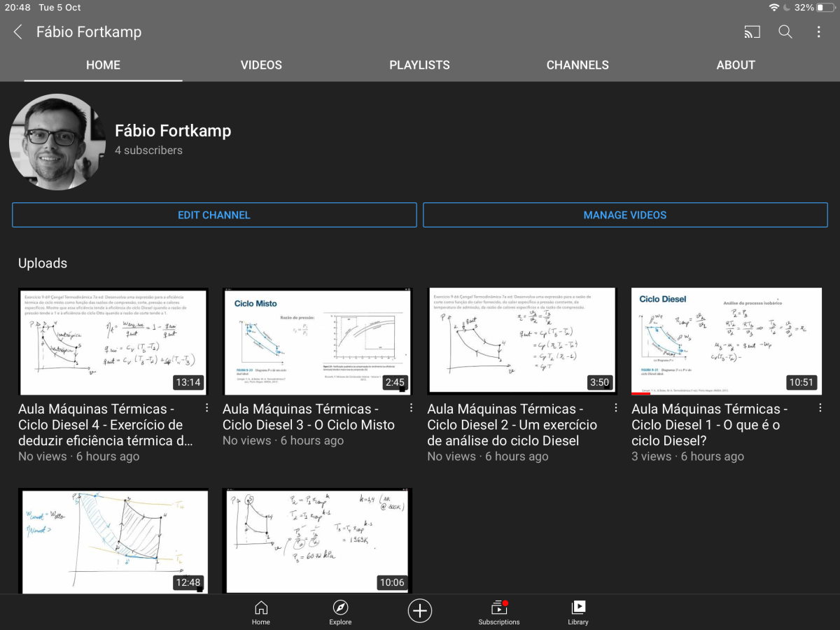The width and height of the screenshot is (840, 630).
Task: Switch to the Videos tab
Action: pos(261,65)
